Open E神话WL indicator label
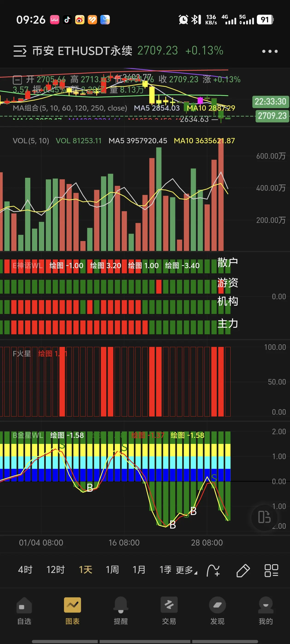The width and height of the screenshot is (290, 644). point(28,265)
